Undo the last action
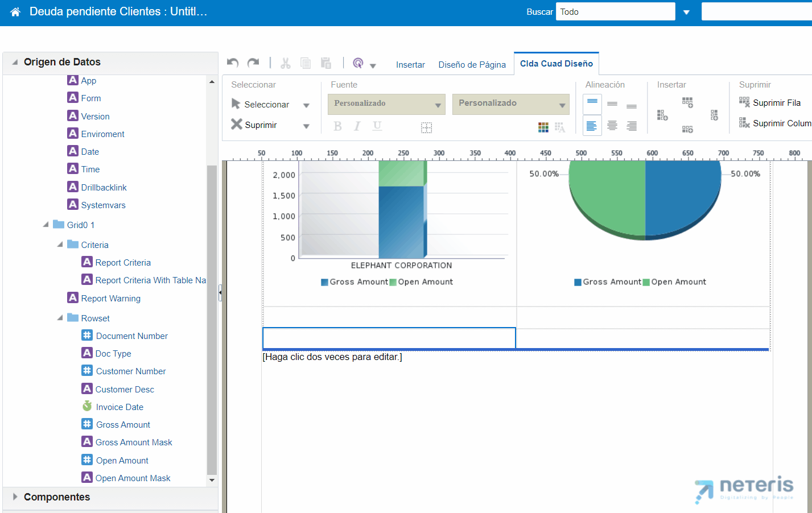 [233, 63]
